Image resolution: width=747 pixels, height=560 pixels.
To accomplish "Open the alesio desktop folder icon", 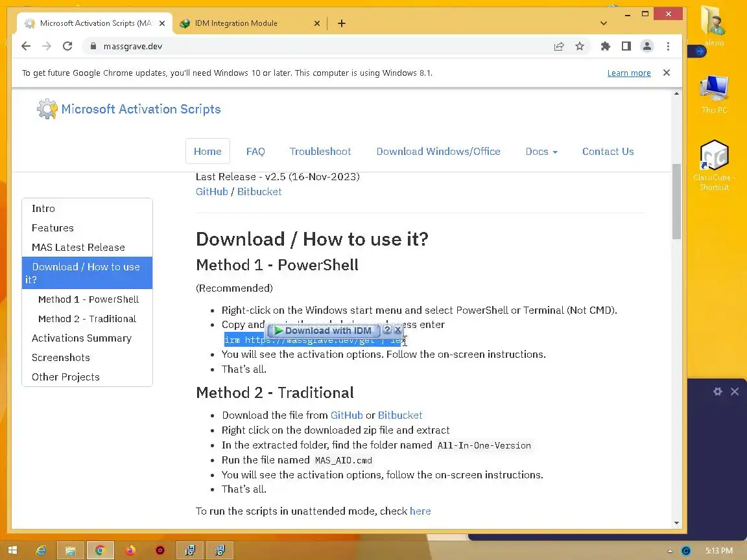I will tap(714, 26).
